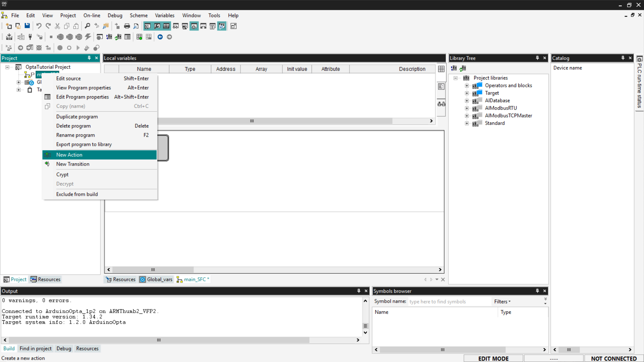Click the plug Connect-to-target icon
The width and height of the screenshot is (644, 362).
30,37
